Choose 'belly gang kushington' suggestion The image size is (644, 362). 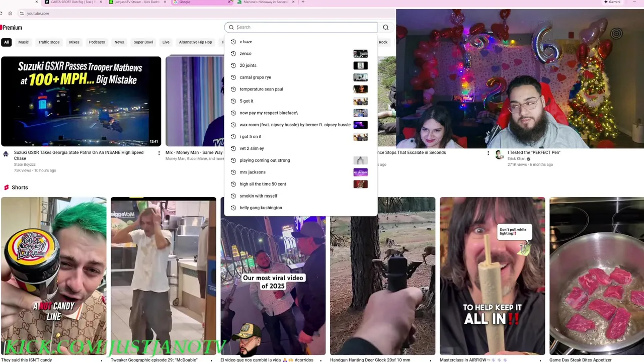pyautogui.click(x=300, y=208)
